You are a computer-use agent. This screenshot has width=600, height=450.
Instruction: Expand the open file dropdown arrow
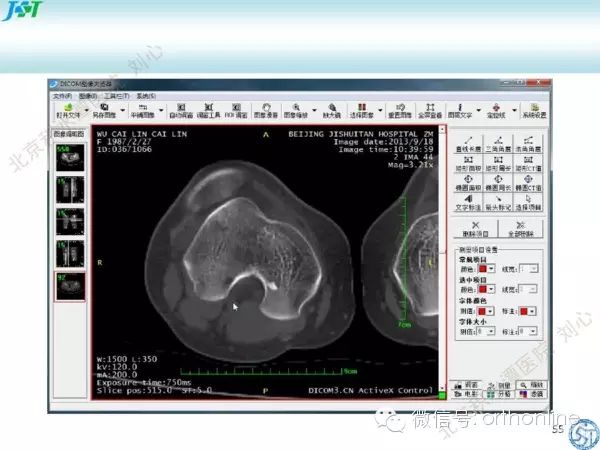[x=86, y=110]
